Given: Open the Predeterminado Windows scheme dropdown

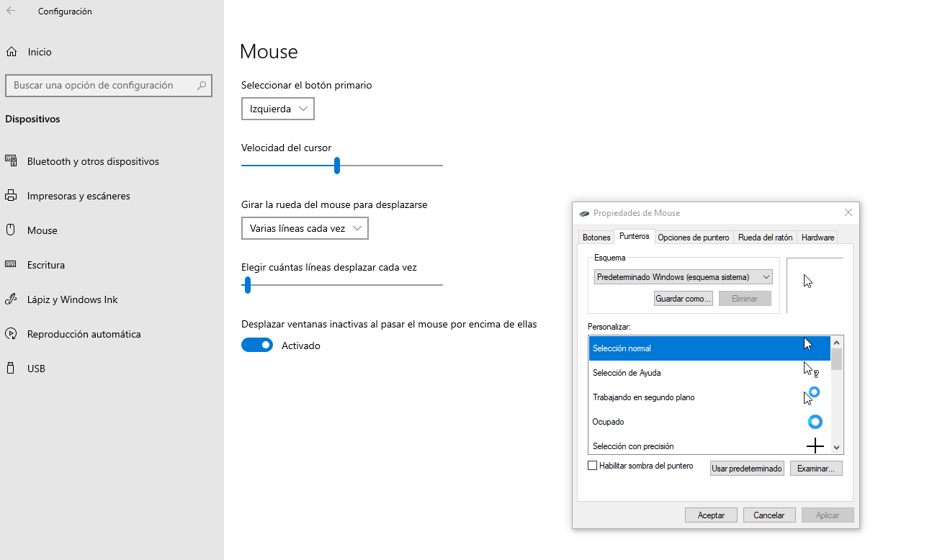Looking at the screenshot, I should click(684, 277).
